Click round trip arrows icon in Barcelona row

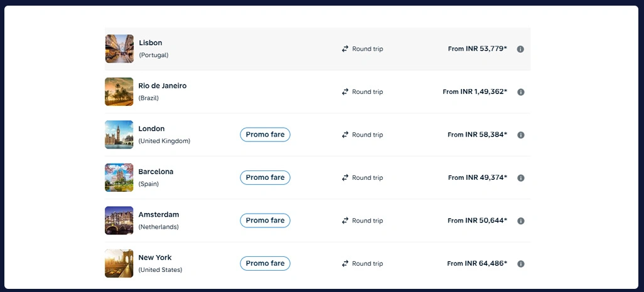click(345, 177)
